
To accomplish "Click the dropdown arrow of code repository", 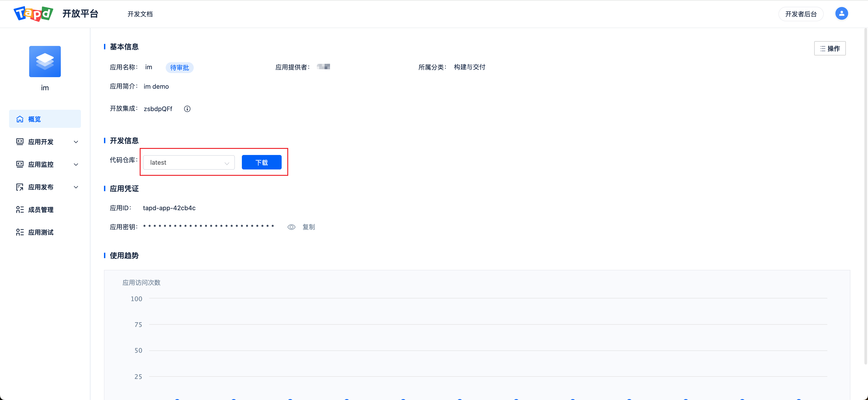I will click(x=227, y=163).
